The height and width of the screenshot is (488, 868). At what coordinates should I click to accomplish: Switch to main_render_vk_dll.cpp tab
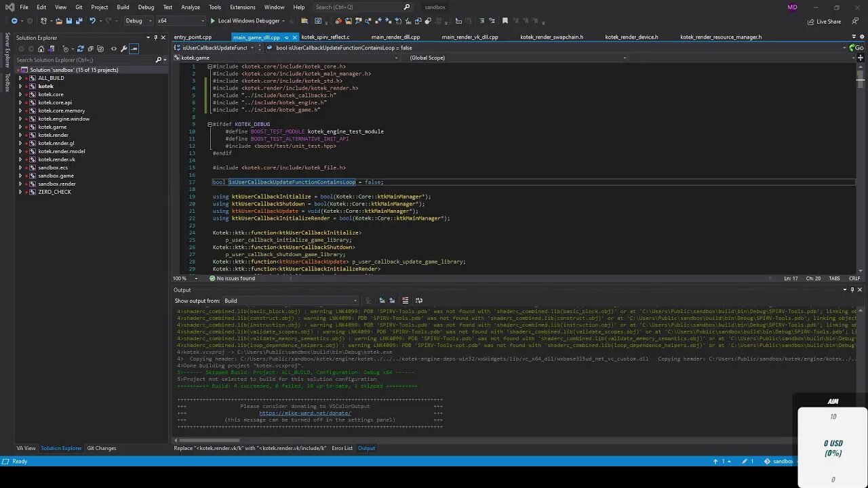click(x=470, y=37)
